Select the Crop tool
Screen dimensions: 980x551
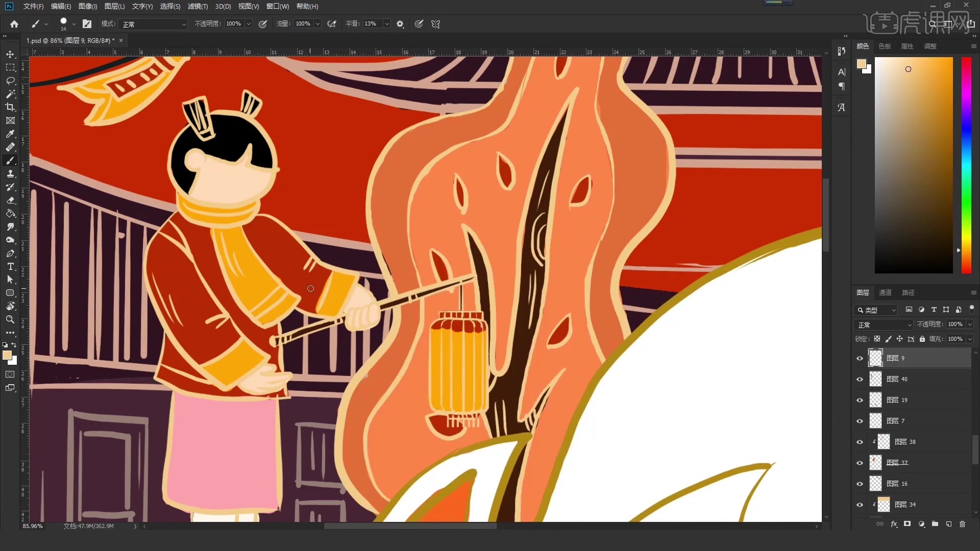point(10,107)
